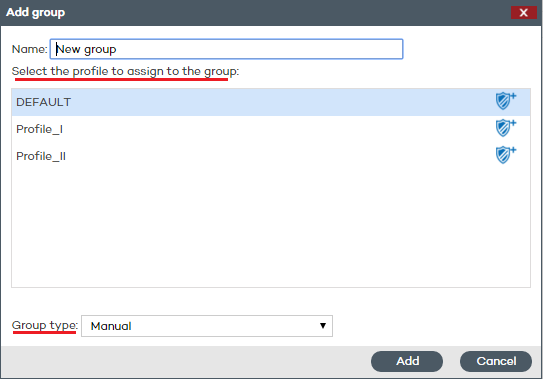Screen dimensions: 543x379
Task: Place cursor on the 'New group' text
Action: point(86,49)
